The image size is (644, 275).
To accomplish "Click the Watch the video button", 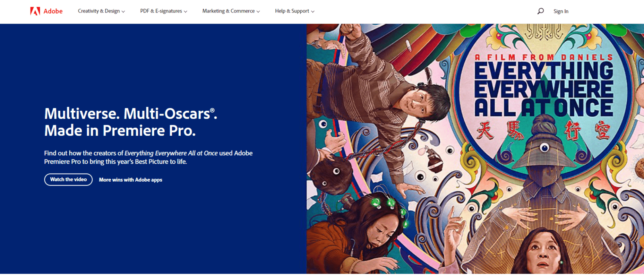I will 68,180.
